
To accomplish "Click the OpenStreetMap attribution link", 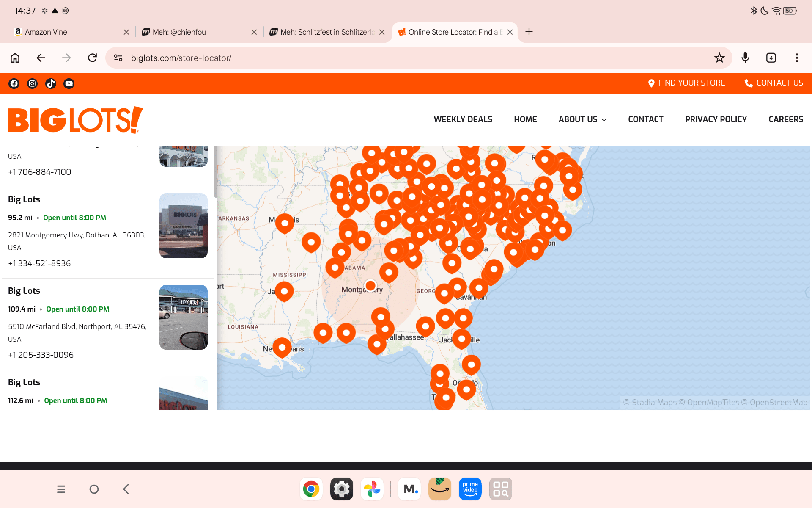I will [774, 403].
